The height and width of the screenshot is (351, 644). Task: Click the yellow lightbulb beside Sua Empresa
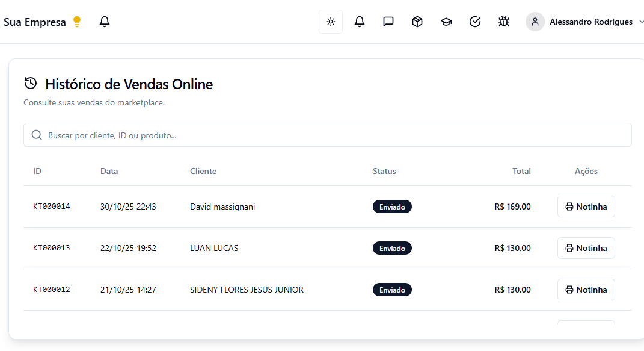(76, 21)
